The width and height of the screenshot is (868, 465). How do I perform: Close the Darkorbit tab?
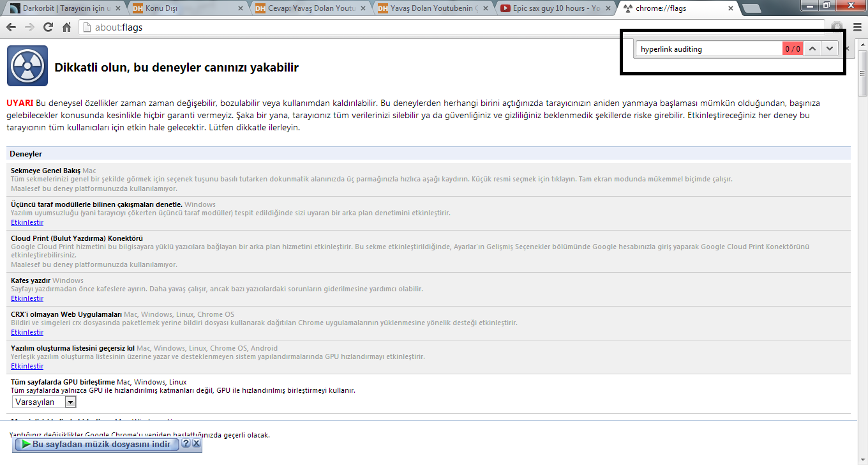[x=118, y=8]
